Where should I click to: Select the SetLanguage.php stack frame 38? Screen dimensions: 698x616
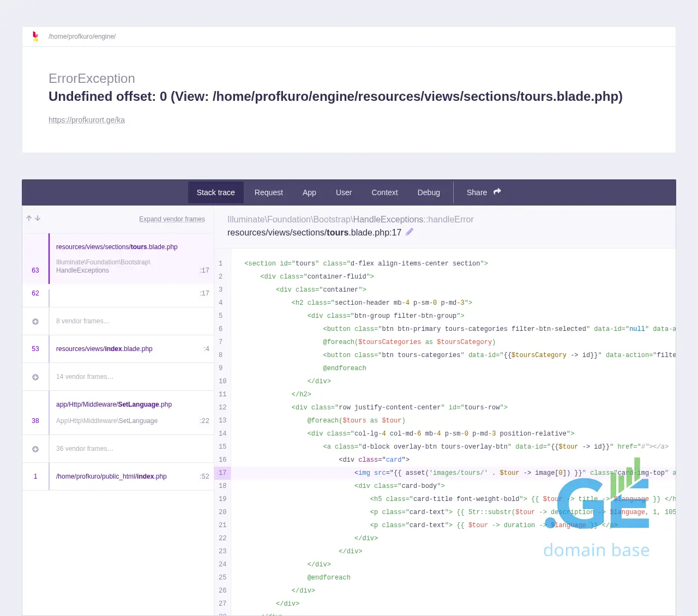118,413
